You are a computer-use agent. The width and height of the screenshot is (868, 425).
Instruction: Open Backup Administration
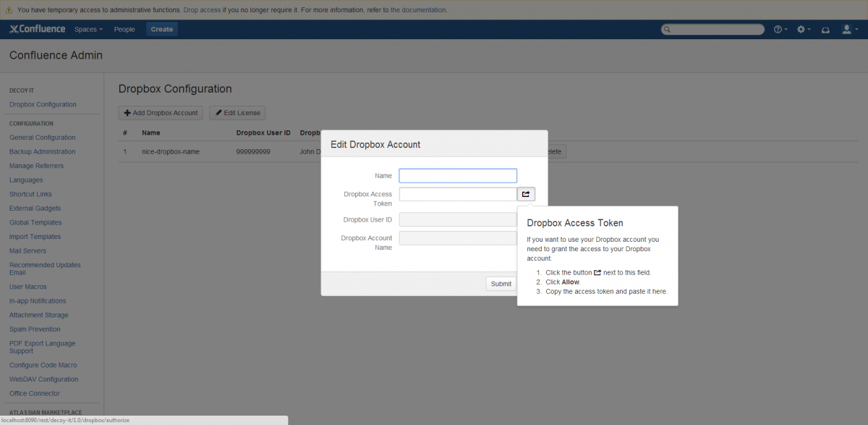coord(42,151)
